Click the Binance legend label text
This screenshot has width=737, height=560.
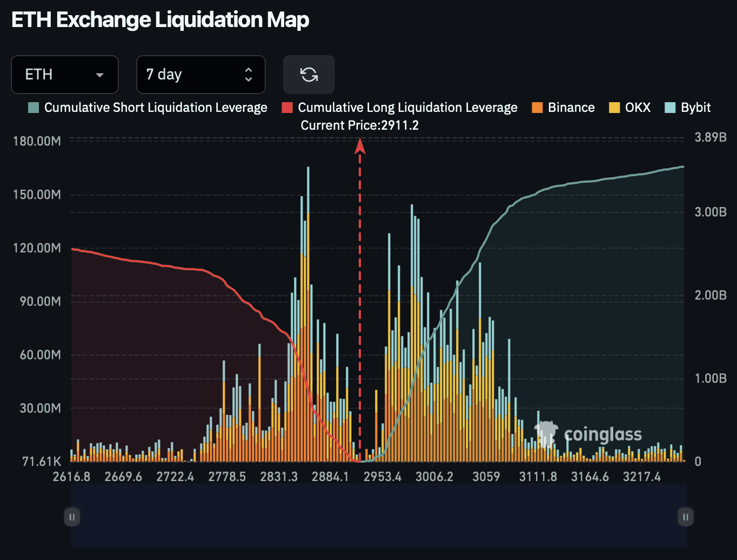(571, 108)
